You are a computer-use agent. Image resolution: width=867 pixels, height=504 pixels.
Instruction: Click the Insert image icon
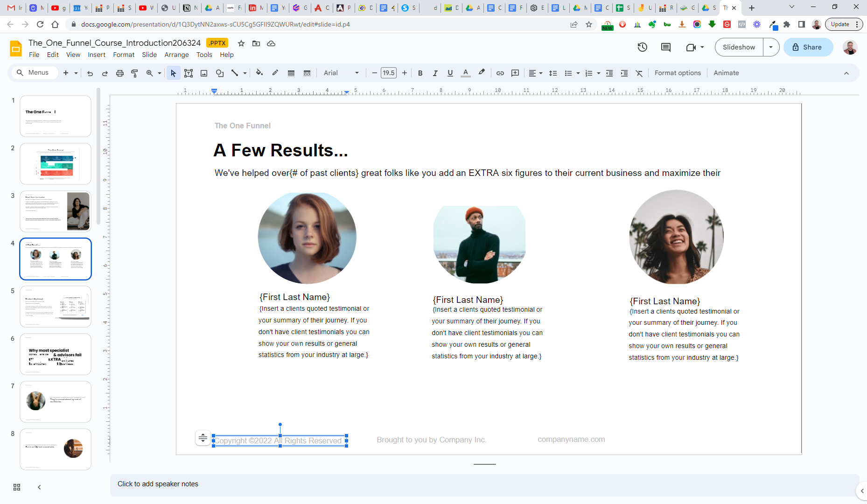(204, 73)
